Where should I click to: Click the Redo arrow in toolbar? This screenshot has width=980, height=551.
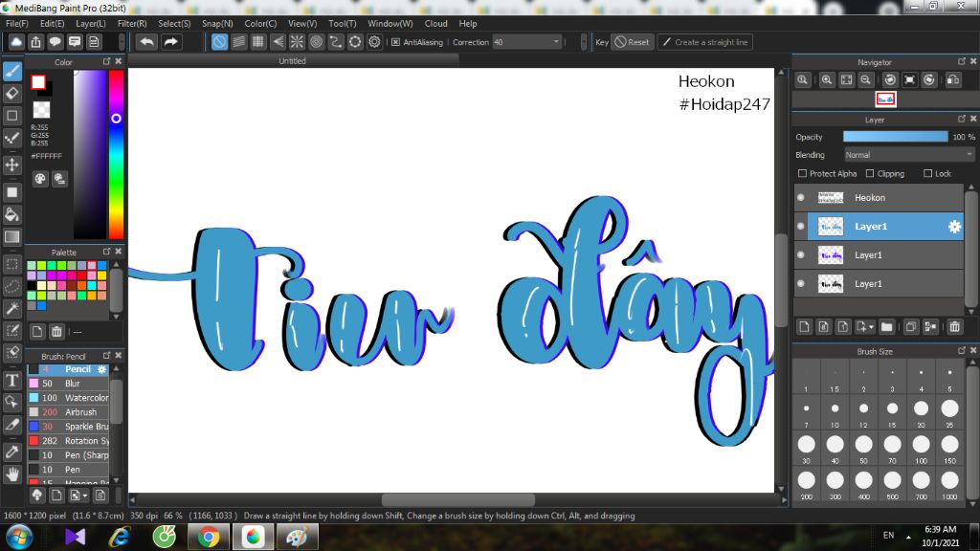coord(170,42)
